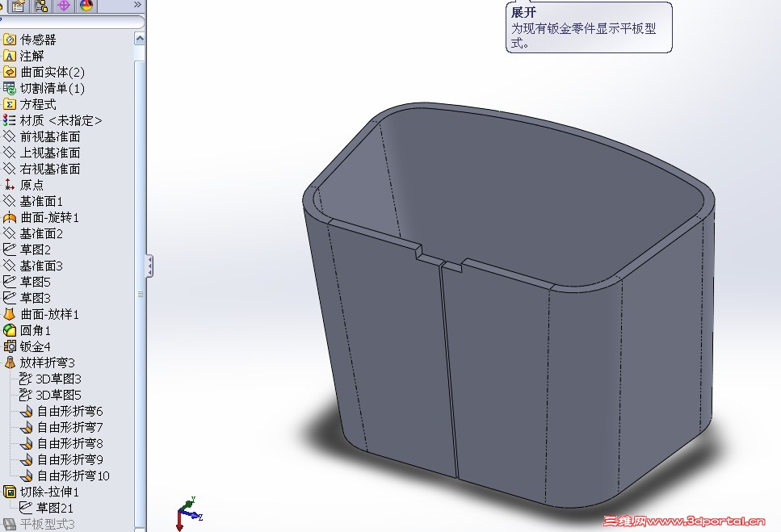Select the 钣金4 sheet metal feature icon

[x=11, y=346]
